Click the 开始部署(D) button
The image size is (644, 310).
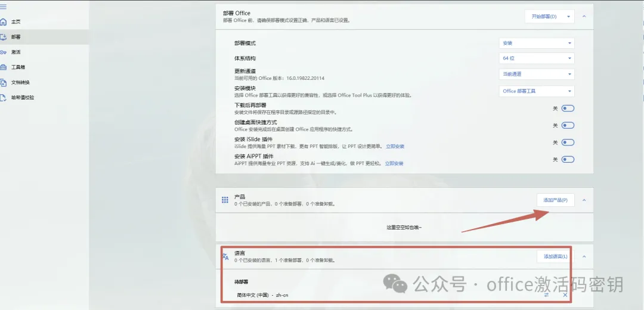pyautogui.click(x=544, y=17)
